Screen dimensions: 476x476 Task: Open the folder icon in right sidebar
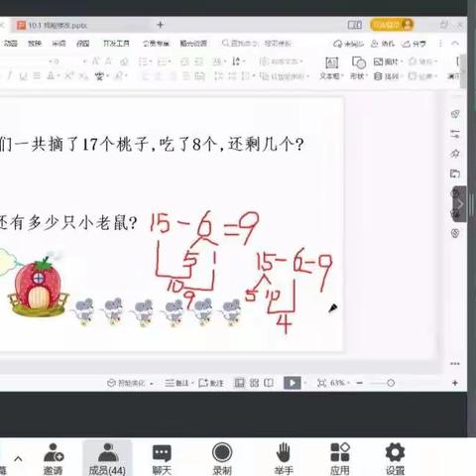pyautogui.click(x=455, y=174)
